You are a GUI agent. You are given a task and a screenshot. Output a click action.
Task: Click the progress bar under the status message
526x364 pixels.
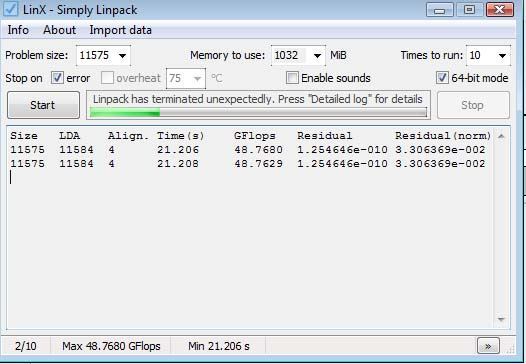(x=258, y=112)
